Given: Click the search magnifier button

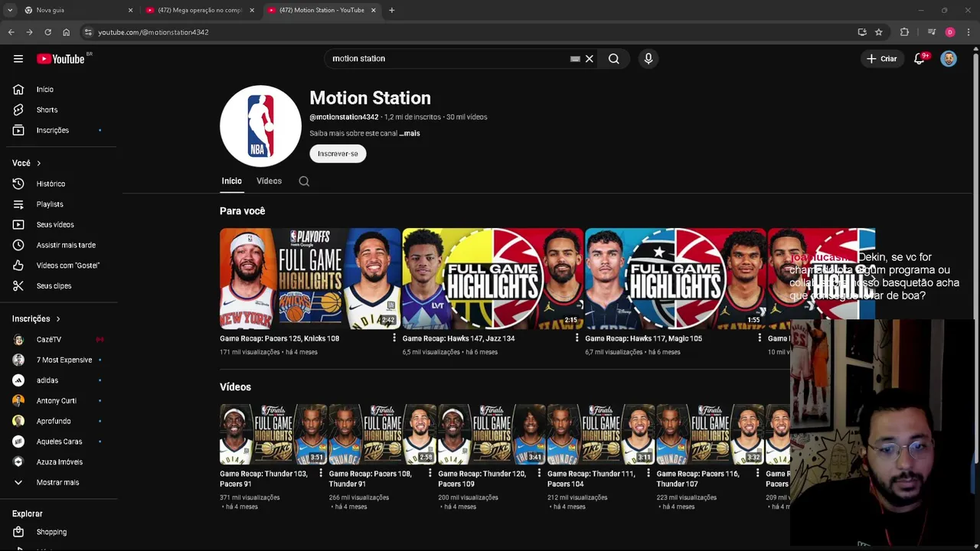Looking at the screenshot, I should tap(613, 59).
